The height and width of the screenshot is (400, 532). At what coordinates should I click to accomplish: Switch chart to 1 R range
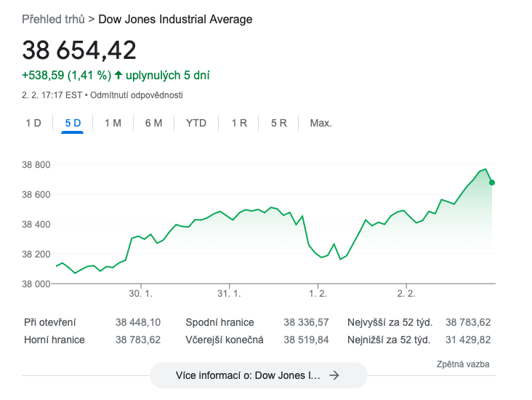pyautogui.click(x=239, y=123)
